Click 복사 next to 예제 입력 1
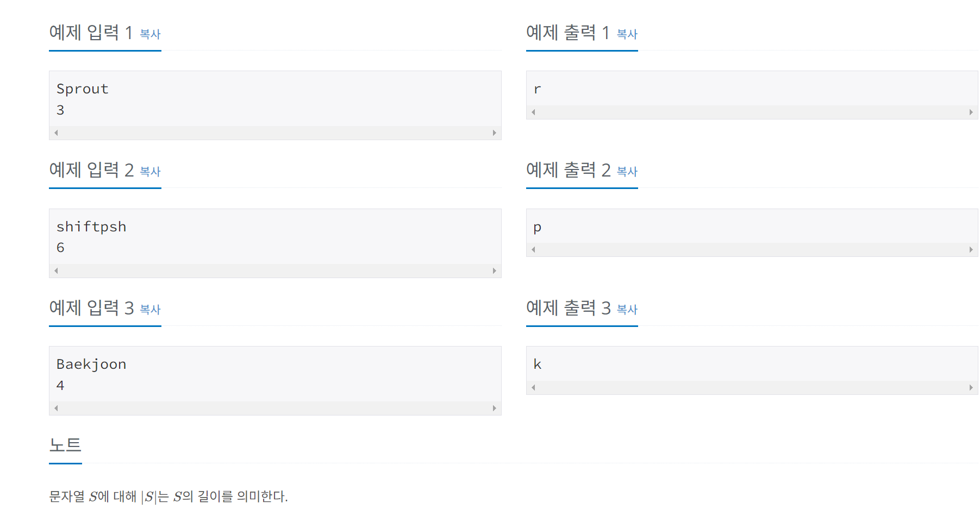980x516 pixels. (150, 34)
